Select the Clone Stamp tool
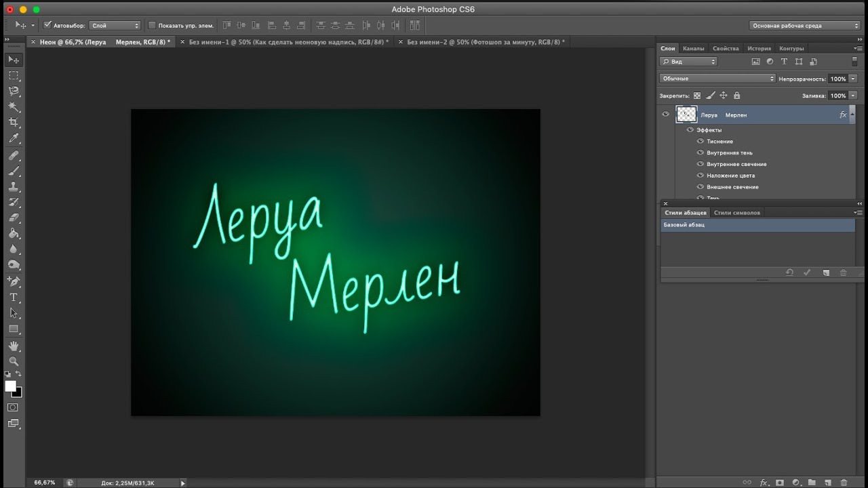This screenshot has height=488, width=868. (14, 186)
